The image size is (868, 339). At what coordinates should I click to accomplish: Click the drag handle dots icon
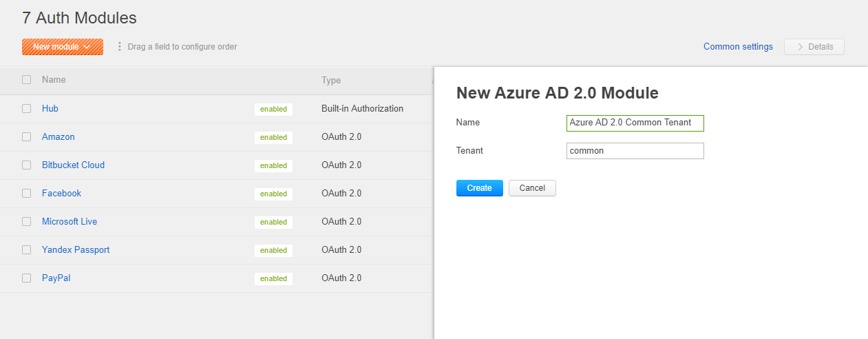coord(120,47)
